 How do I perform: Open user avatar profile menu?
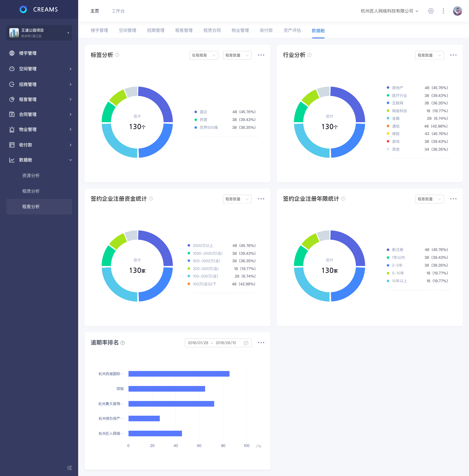(457, 11)
